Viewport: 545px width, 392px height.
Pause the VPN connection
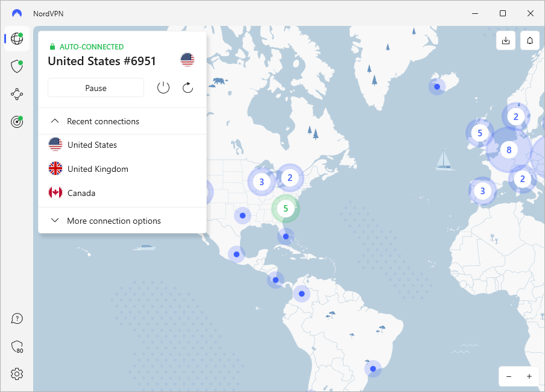pyautogui.click(x=95, y=87)
